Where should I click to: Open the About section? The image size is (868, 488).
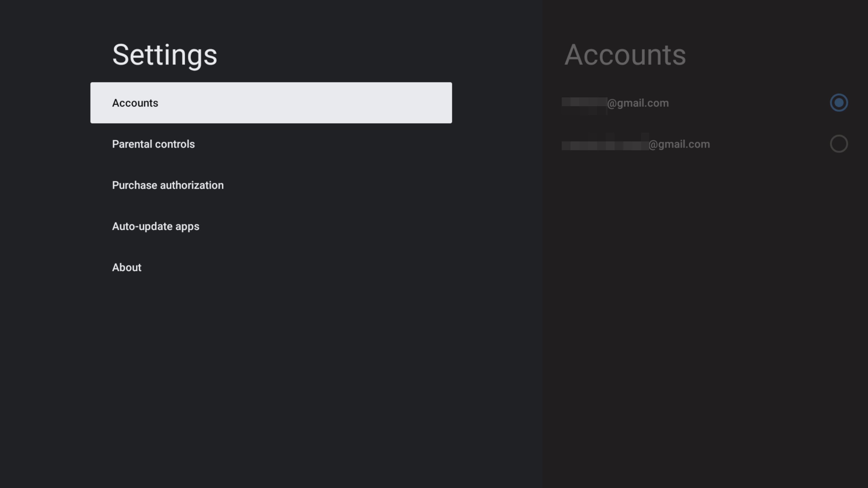126,267
